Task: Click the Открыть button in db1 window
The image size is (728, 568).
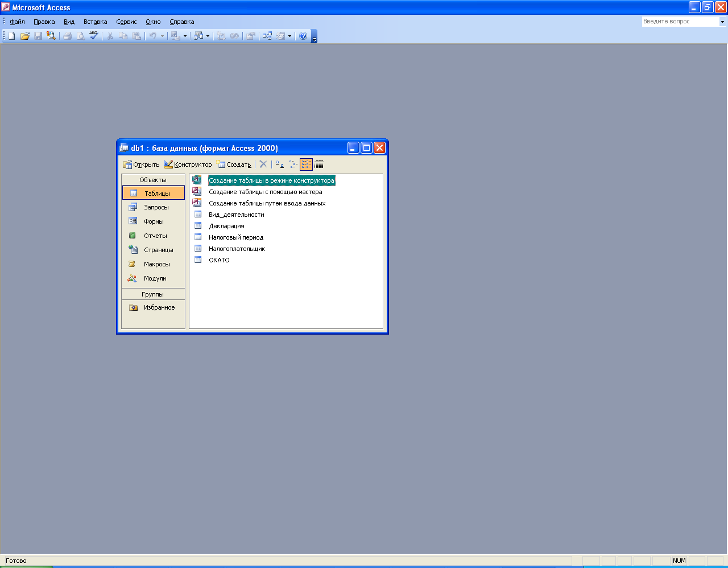Action: pos(141,164)
